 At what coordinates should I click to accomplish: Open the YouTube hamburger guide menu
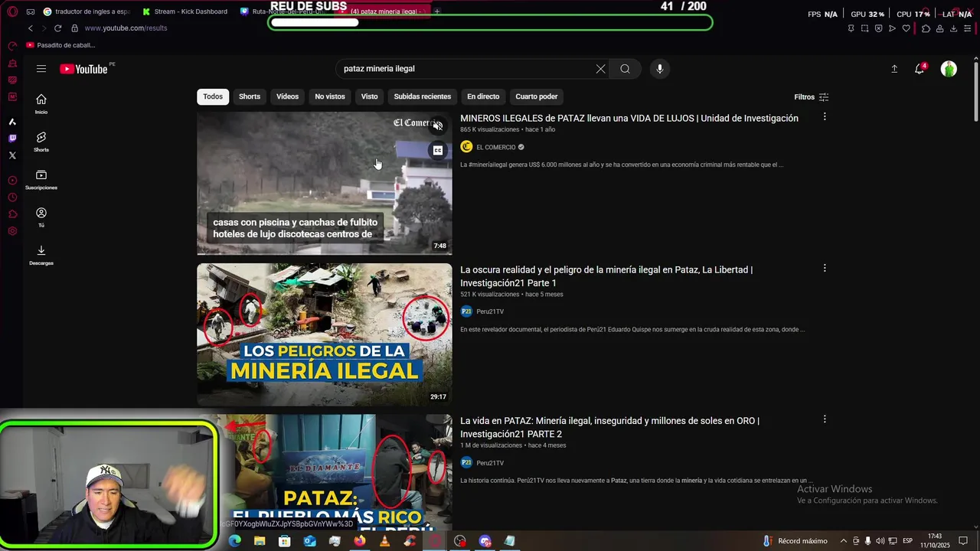click(41, 69)
